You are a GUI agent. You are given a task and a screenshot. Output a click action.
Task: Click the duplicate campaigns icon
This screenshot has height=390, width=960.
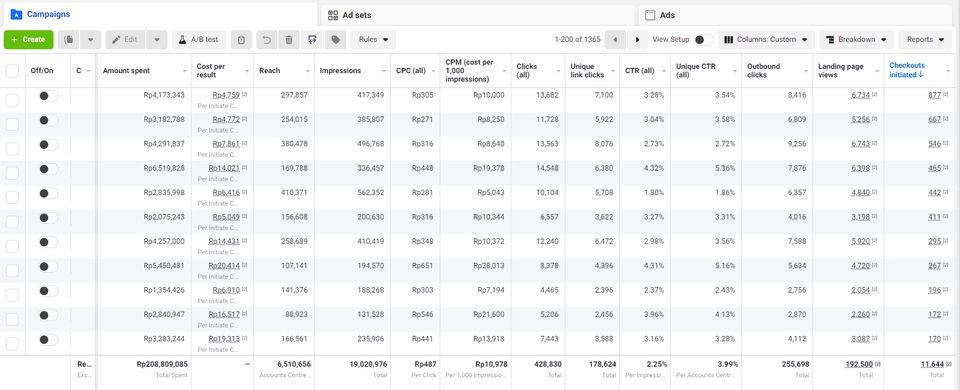click(x=69, y=40)
